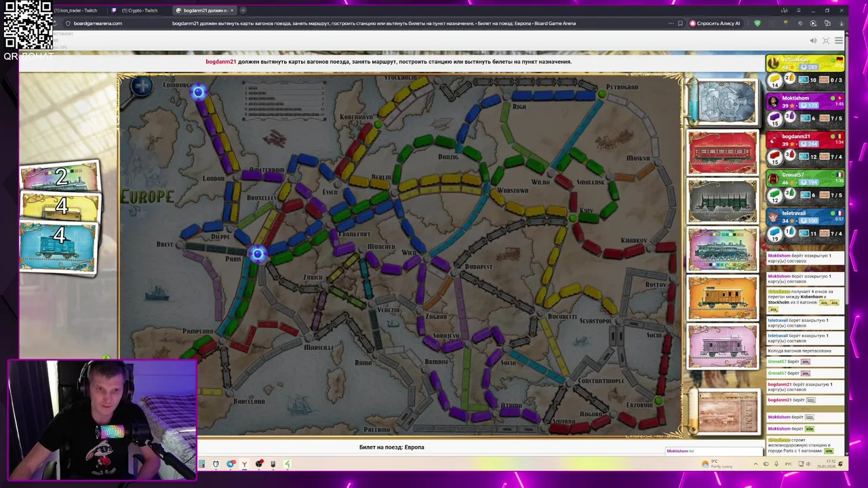This screenshot has width=868, height=488.
Task: Click Moktishom's avatar image
Action: [x=773, y=102]
